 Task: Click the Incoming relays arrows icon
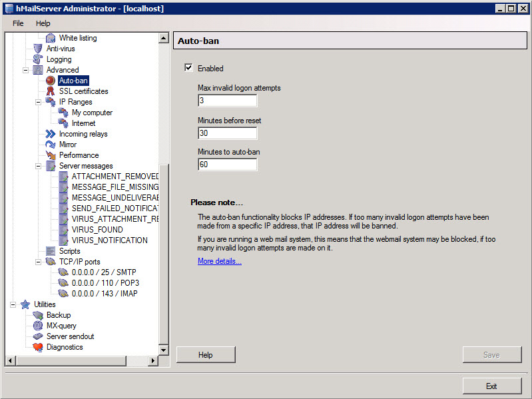click(51, 134)
